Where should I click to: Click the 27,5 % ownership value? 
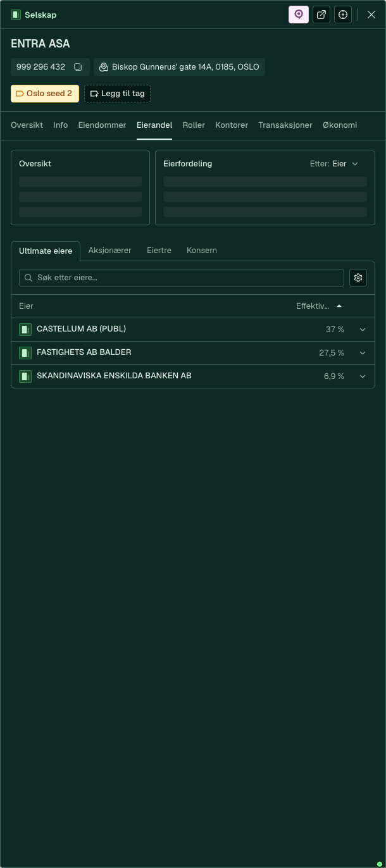click(x=332, y=353)
